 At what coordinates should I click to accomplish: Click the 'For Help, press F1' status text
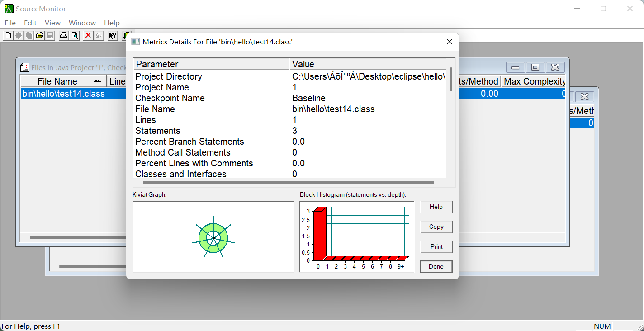click(x=31, y=326)
